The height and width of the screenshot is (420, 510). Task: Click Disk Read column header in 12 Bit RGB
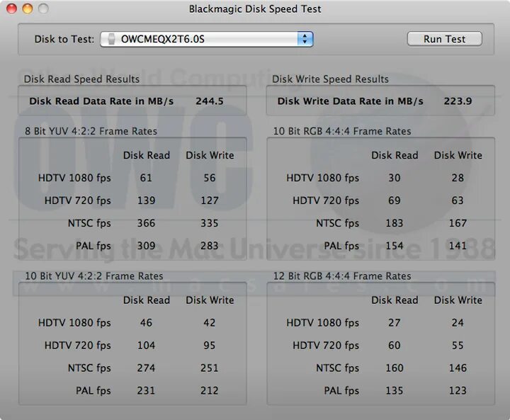click(x=395, y=300)
